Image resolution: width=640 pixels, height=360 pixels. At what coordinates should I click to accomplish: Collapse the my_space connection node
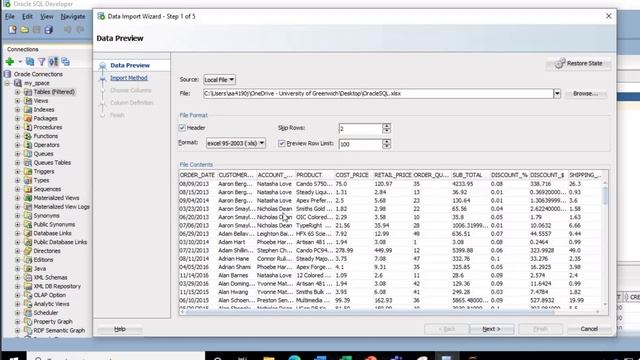click(7, 83)
